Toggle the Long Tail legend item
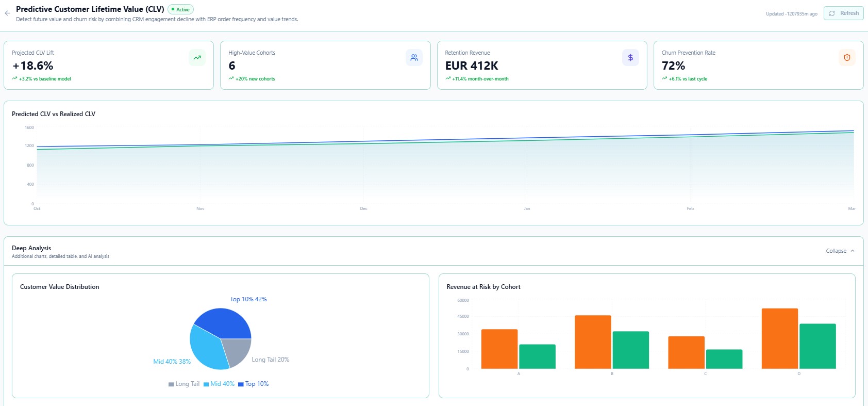The width and height of the screenshot is (868, 406). tap(184, 384)
